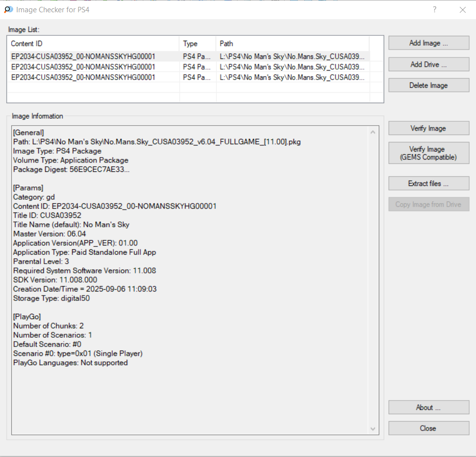This screenshot has width=476, height=457.
Task: Click the [Params] section heading
Action: [28, 188]
